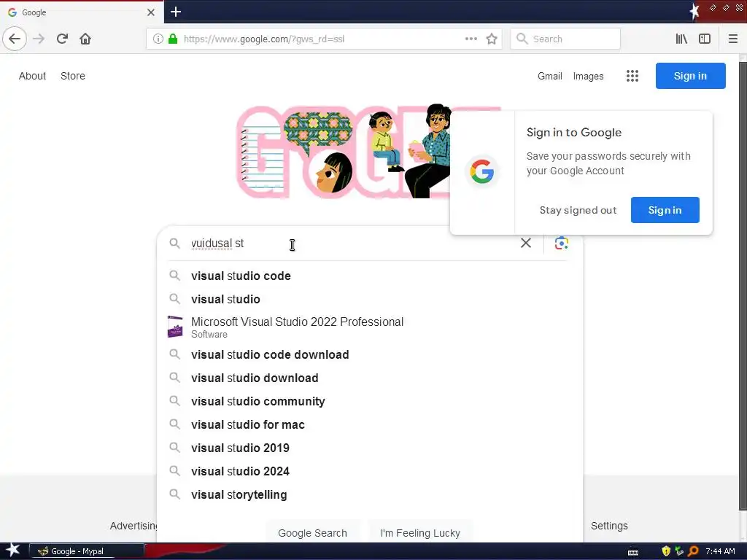Open the Images link

[x=589, y=76]
